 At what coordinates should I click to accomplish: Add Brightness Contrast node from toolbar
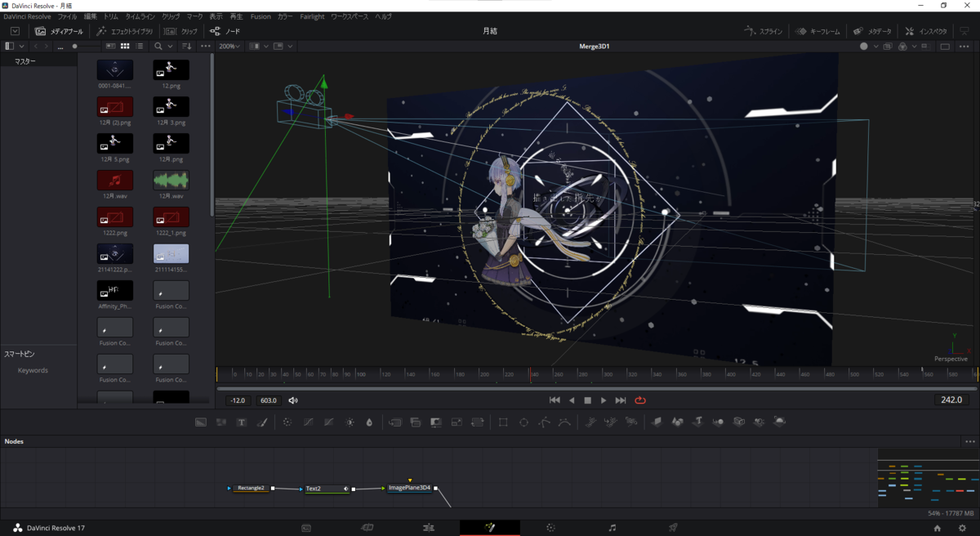(x=350, y=422)
